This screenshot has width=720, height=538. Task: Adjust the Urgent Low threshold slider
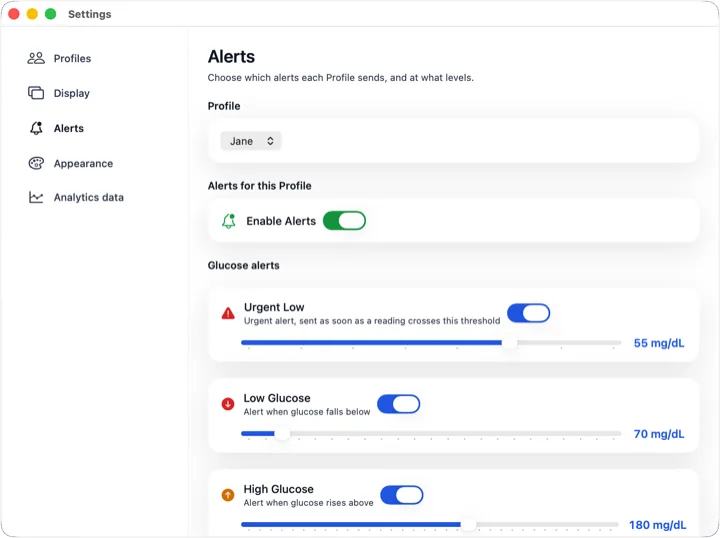coord(431,343)
